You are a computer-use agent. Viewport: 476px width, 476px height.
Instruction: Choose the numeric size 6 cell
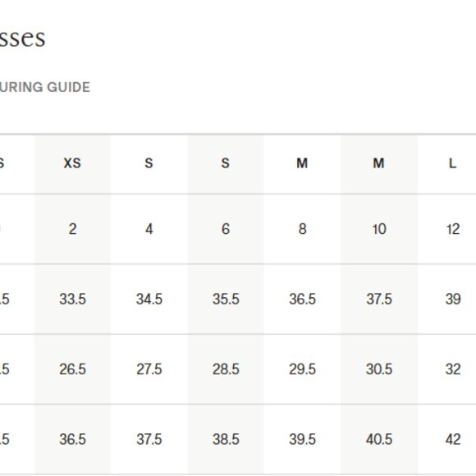click(x=225, y=229)
